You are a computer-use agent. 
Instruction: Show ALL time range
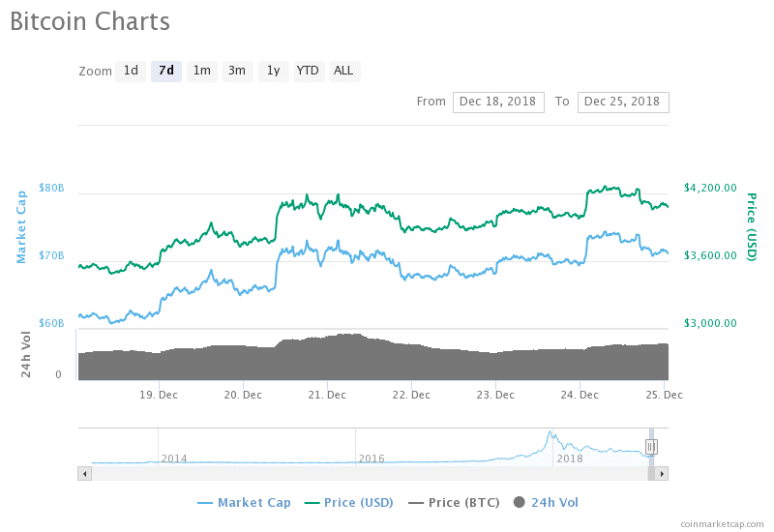pos(344,71)
